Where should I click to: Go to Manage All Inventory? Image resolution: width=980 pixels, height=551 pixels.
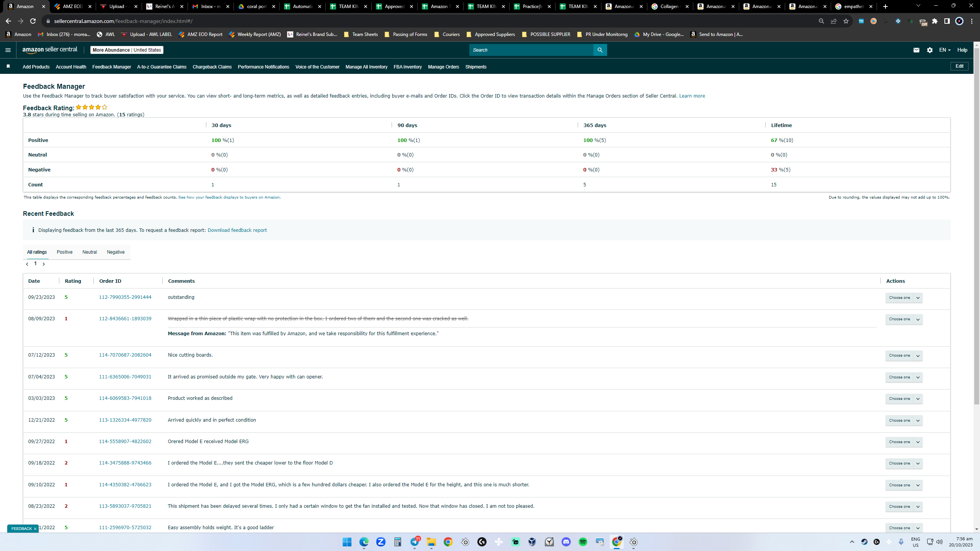366,67
